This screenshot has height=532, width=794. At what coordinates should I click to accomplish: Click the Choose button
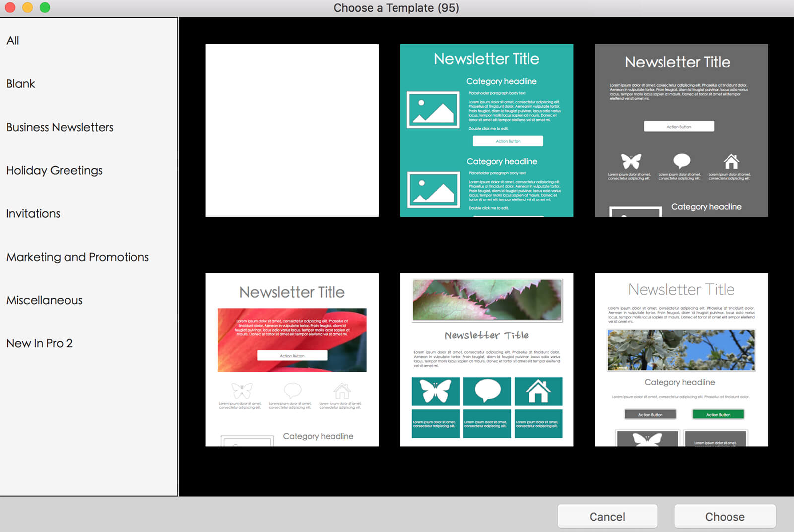click(x=725, y=517)
